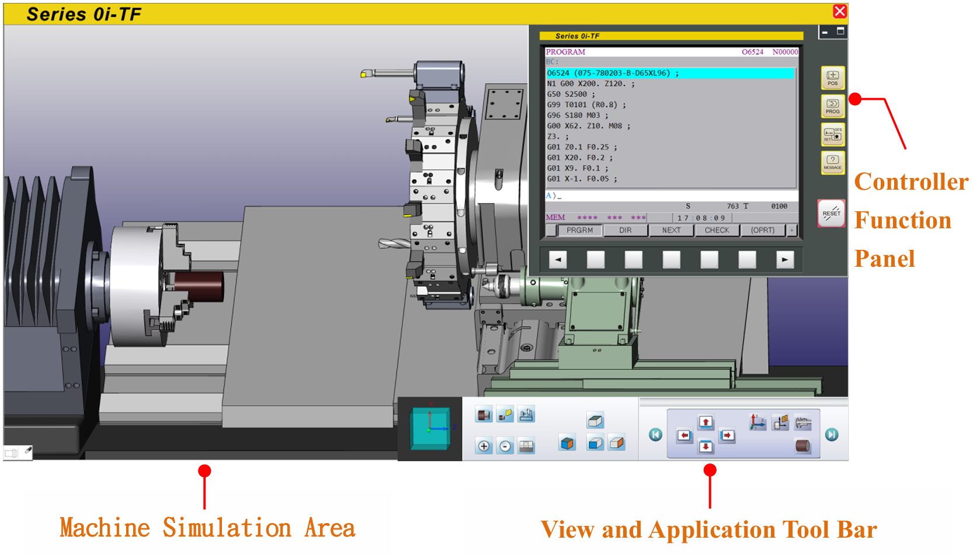Image resolution: width=980 pixels, height=554 pixels.
Task: Select line G99 T0101 (R0.8)
Action: [x=586, y=104]
